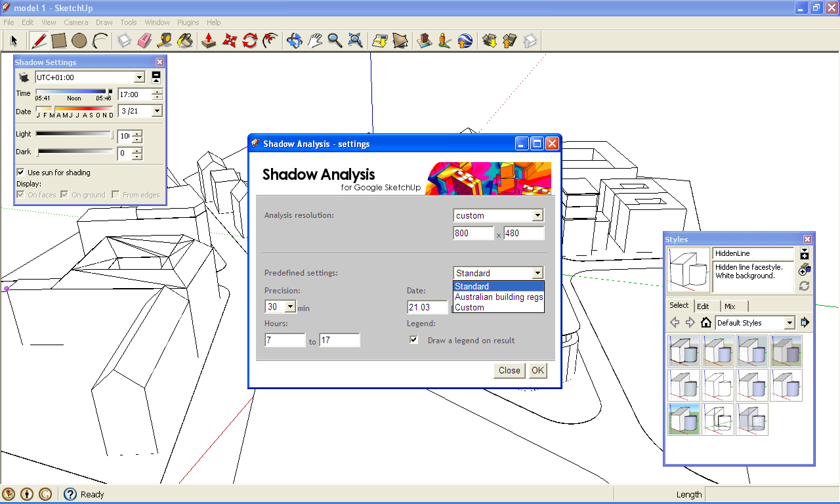Viewport: 840px width, 504px height.
Task: Select Australian building regs from the dropdown
Action: point(498,297)
